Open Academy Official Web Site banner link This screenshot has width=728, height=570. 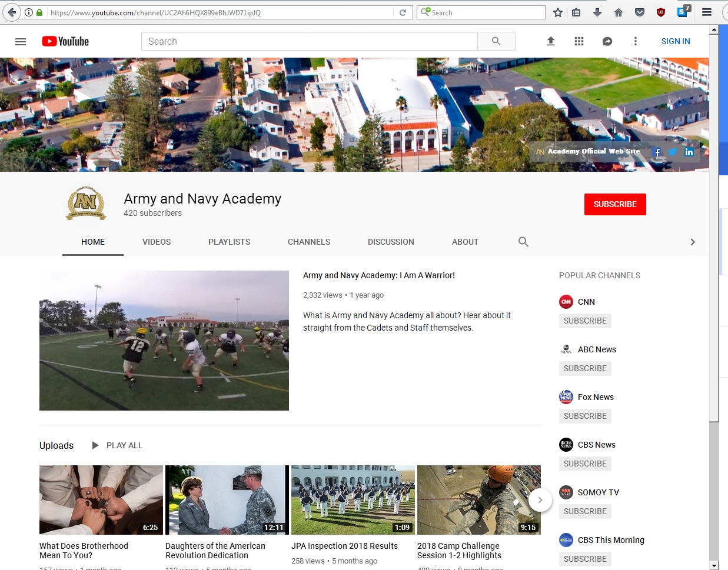pyautogui.click(x=589, y=152)
